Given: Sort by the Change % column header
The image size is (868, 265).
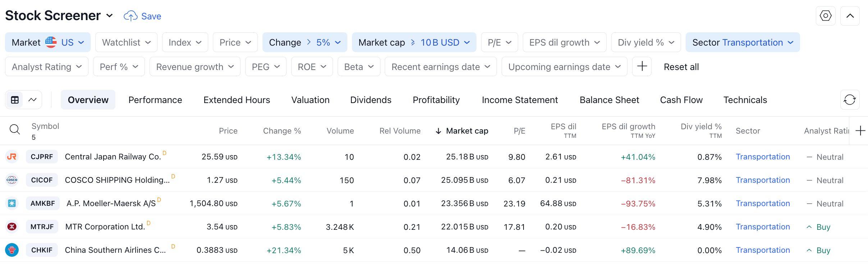Looking at the screenshot, I should (282, 131).
